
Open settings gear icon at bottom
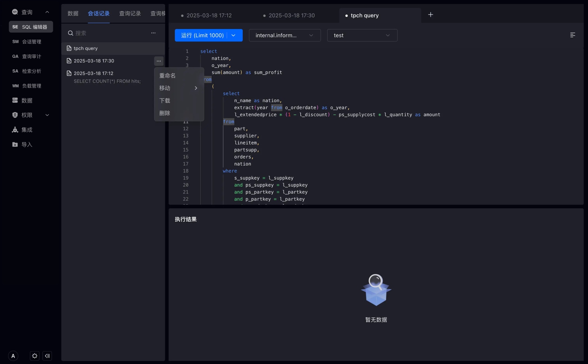click(35, 356)
